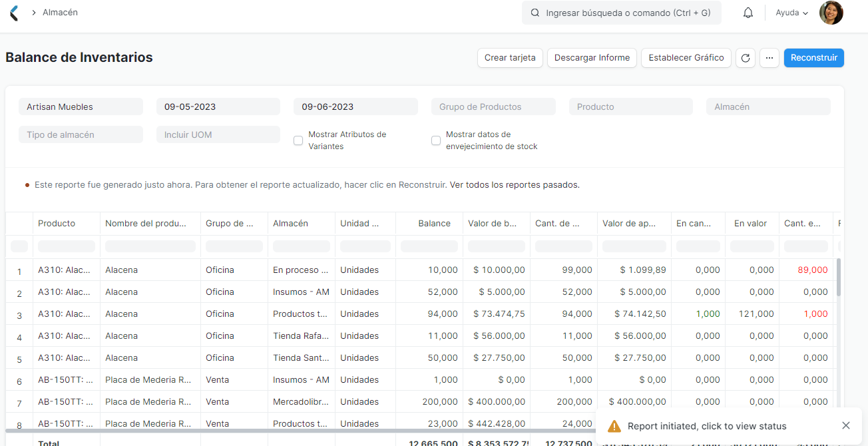Click the En proceso... warehouse cell
Viewport: 868px width, 446px height.
302,270
